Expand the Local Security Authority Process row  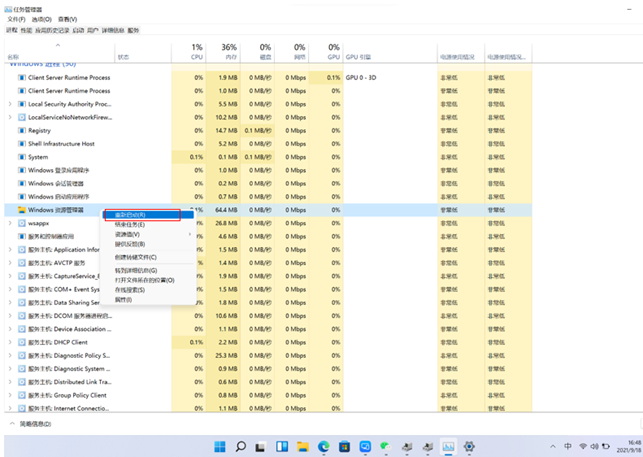click(x=10, y=104)
